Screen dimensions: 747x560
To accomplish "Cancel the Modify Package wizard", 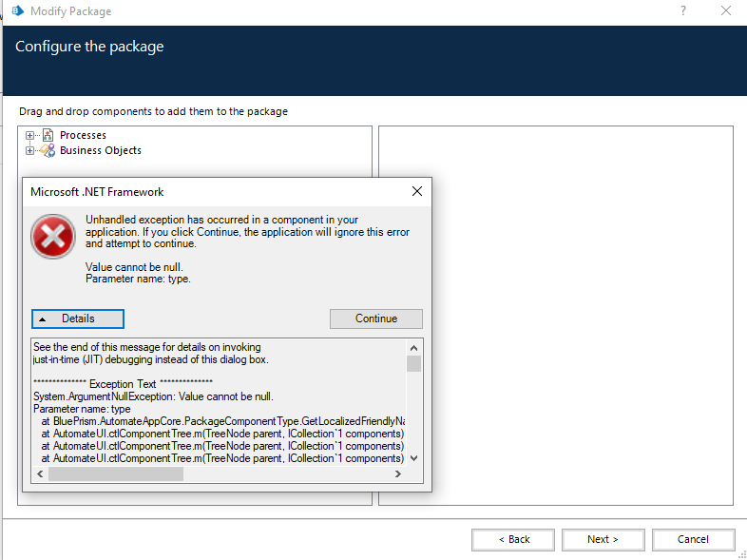I will click(x=693, y=539).
